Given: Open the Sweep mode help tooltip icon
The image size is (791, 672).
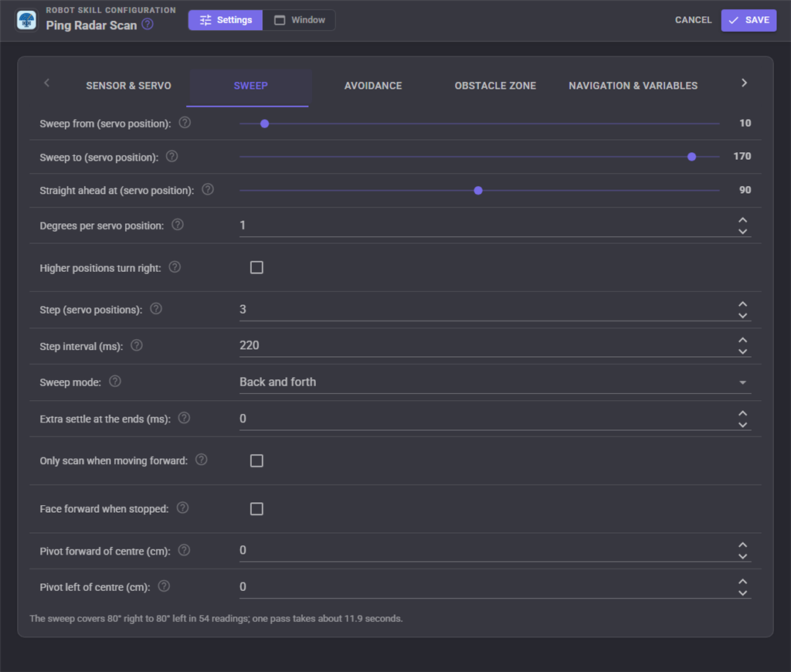Looking at the screenshot, I should pos(115,382).
